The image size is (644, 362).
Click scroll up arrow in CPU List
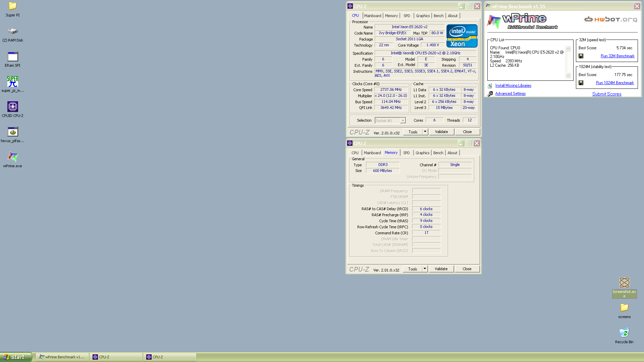tap(568, 49)
